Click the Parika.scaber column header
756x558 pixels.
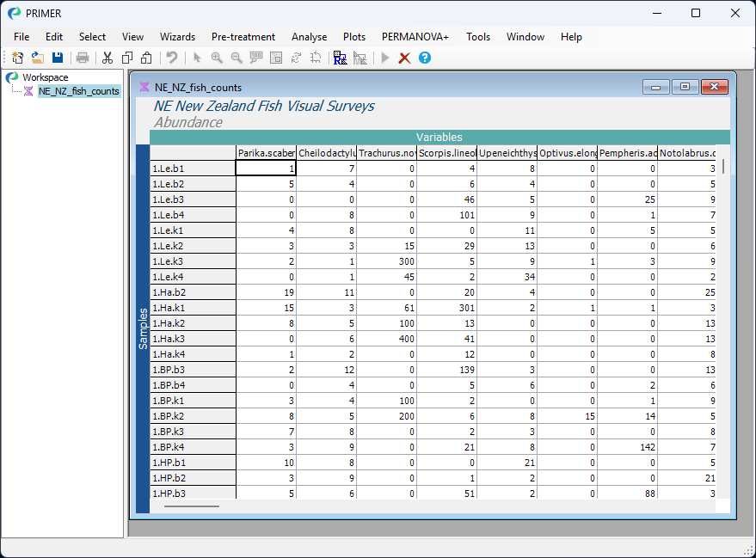tap(265, 152)
